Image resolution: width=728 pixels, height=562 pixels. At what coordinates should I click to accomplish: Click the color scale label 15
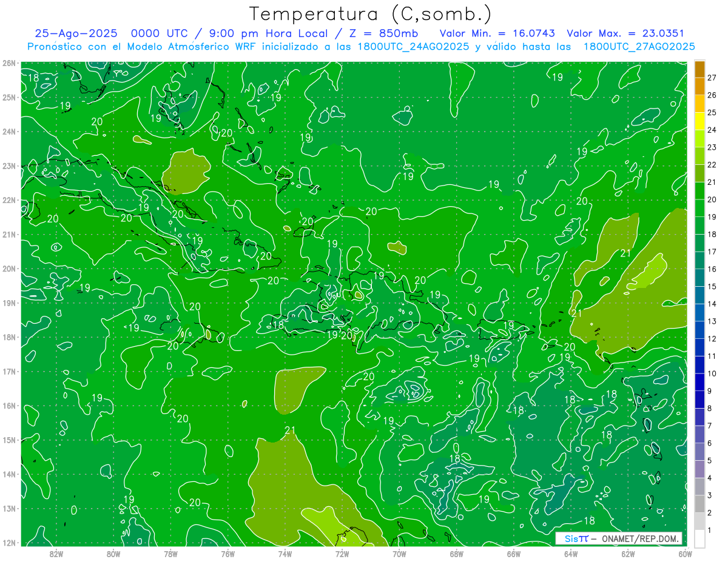[x=712, y=287]
